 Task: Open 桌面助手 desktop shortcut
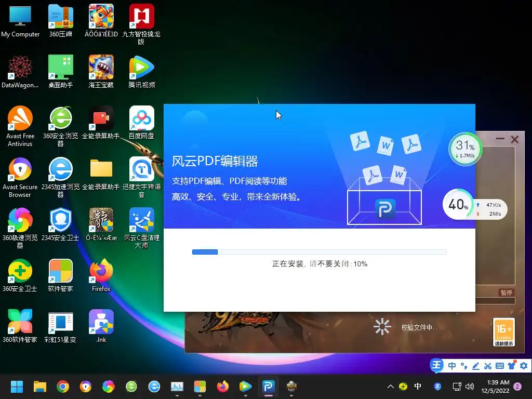(x=60, y=72)
